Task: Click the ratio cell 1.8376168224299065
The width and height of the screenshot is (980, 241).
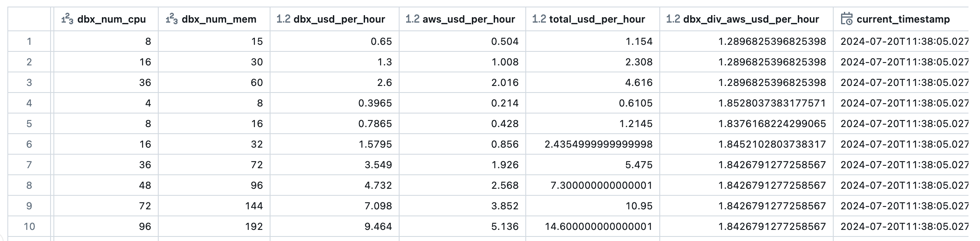Action: pos(747,123)
